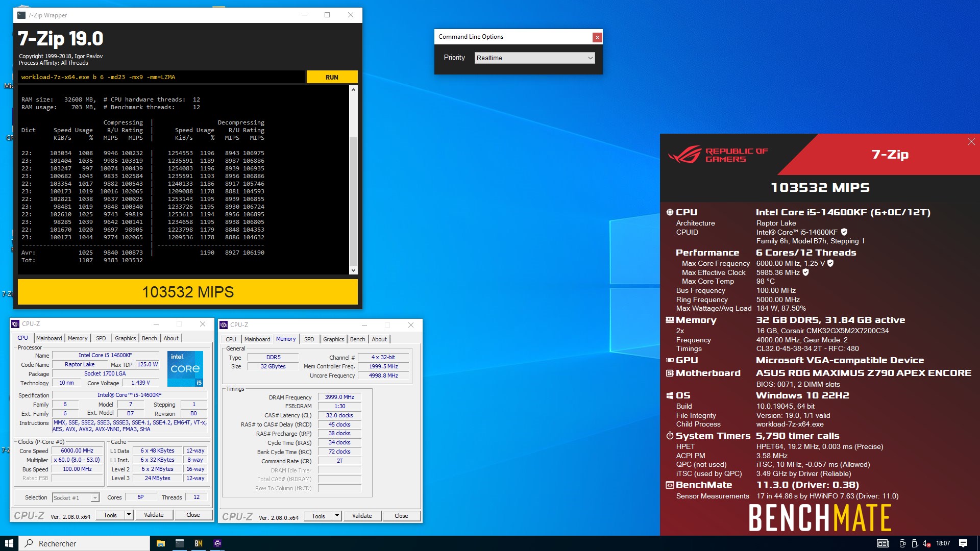This screenshot has width=980, height=551.
Task: Select the Graphics tab in right CPU-Z
Action: 334,339
